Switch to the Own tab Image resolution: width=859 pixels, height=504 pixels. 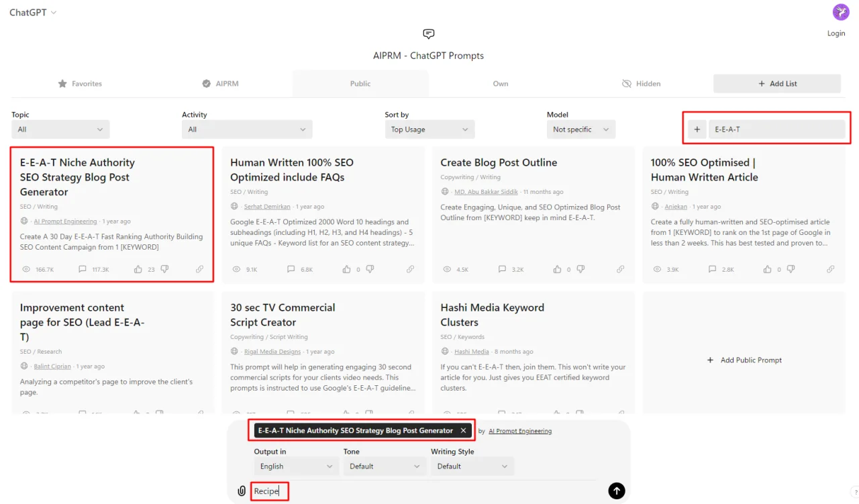coord(501,84)
